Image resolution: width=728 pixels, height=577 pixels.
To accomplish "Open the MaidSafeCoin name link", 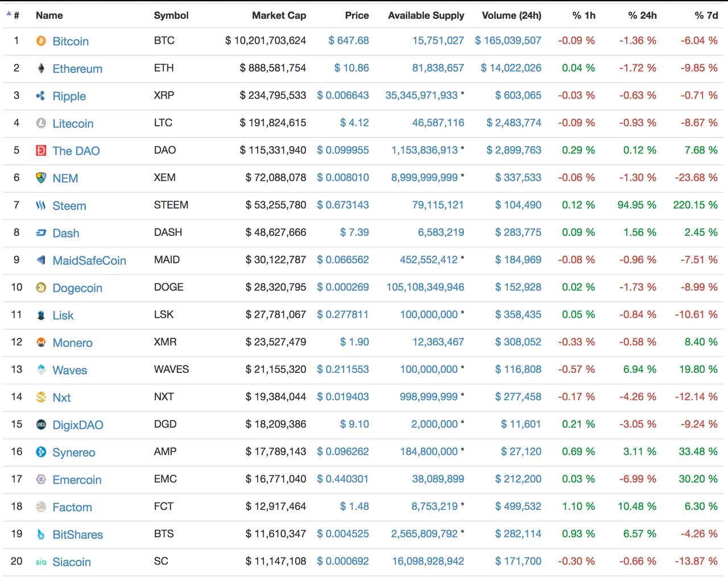I will pos(89,260).
